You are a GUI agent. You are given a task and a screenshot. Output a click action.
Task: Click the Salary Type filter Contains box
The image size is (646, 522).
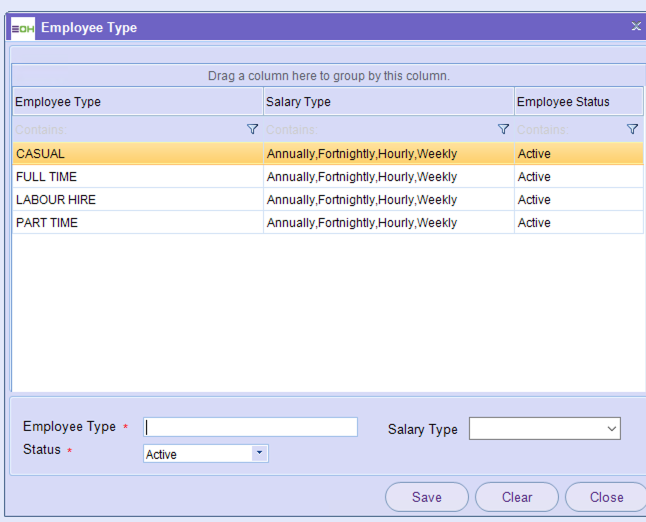pos(380,130)
